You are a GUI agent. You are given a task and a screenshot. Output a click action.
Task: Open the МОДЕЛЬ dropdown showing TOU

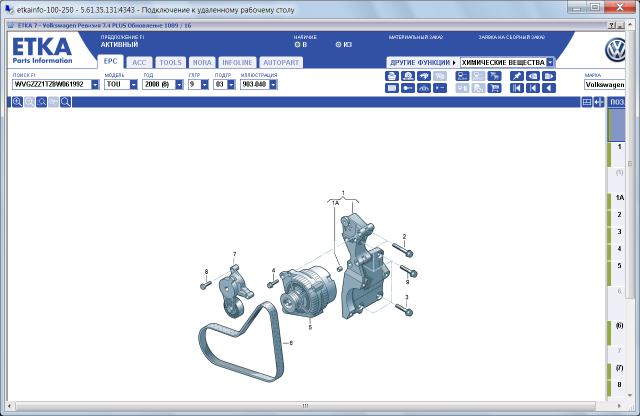point(133,85)
